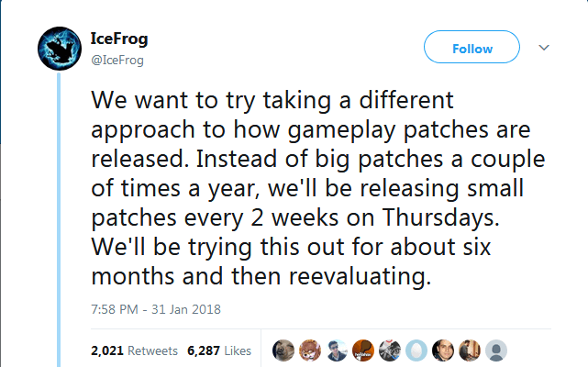Image resolution: width=588 pixels, height=367 pixels.
Task: Open the eighth liker's avatar
Action: point(470,350)
